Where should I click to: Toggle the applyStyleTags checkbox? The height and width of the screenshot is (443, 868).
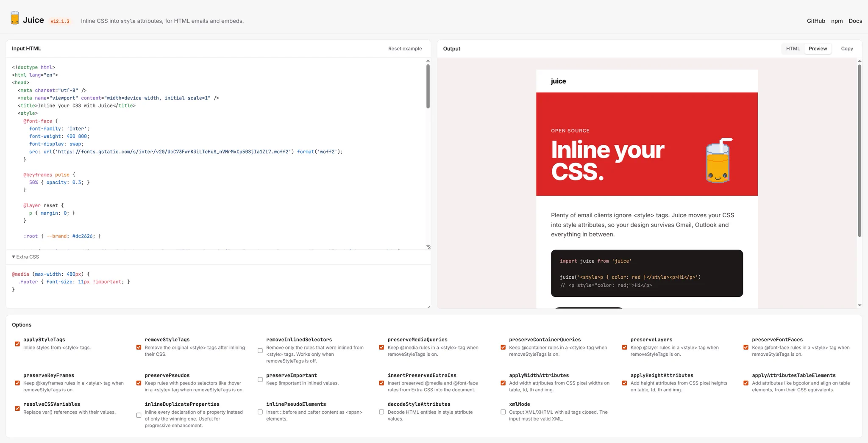[17, 344]
